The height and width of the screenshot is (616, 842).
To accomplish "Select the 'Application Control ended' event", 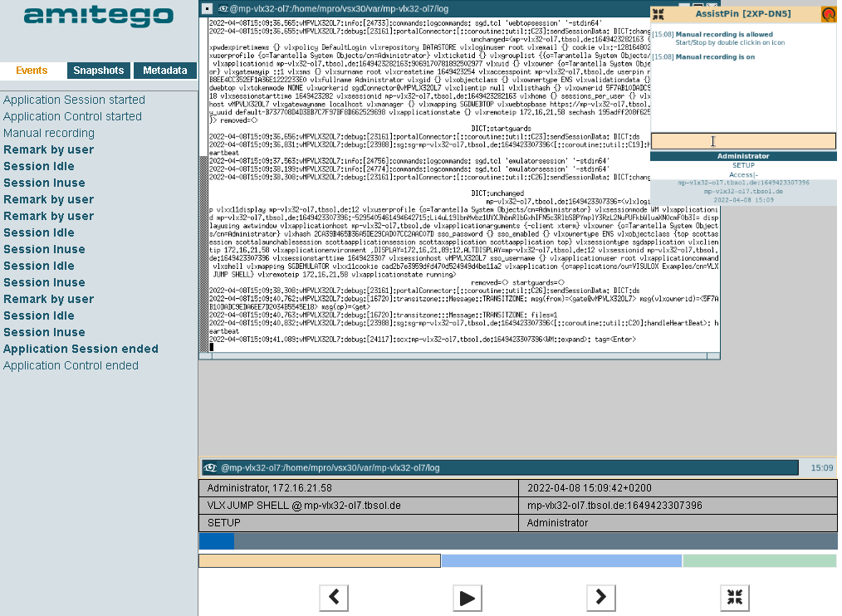I will point(71,365).
